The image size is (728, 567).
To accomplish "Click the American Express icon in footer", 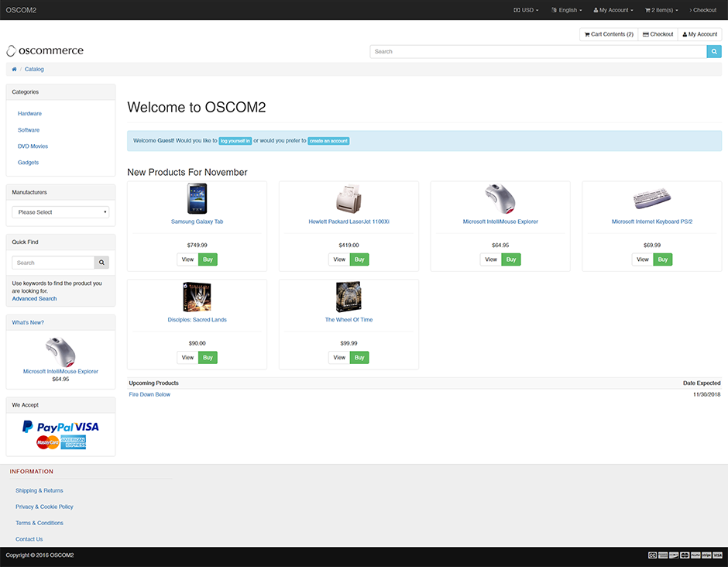I will [663, 555].
